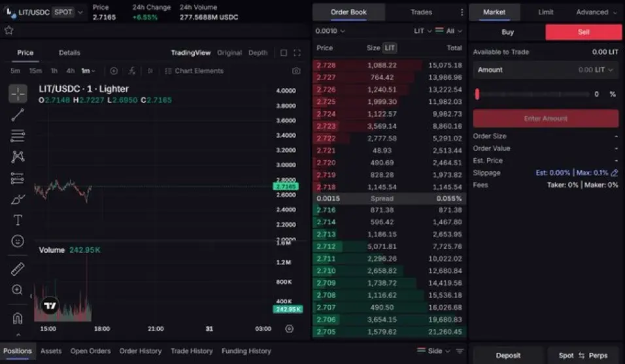Screen dimensions: 625x364
Task: Select the text annotation tool
Action: [18, 220]
